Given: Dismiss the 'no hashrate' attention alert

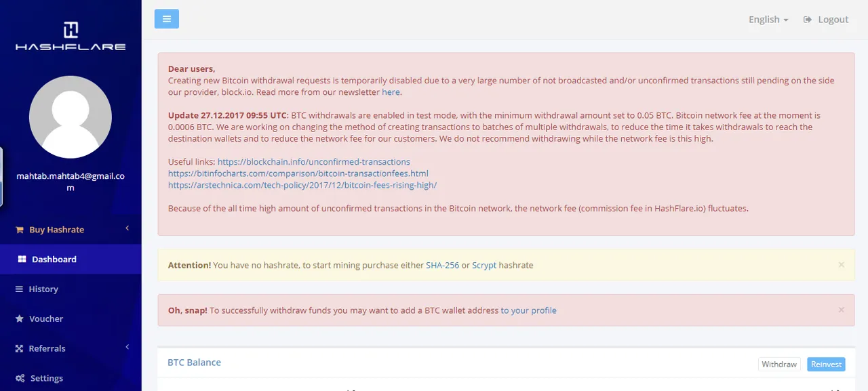Looking at the screenshot, I should click(x=841, y=265).
